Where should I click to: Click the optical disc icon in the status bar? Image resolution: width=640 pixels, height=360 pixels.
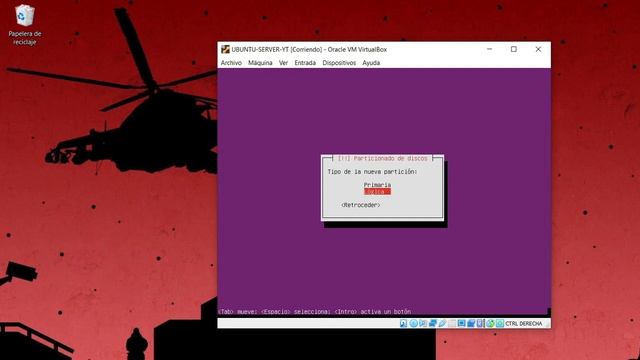tap(413, 323)
